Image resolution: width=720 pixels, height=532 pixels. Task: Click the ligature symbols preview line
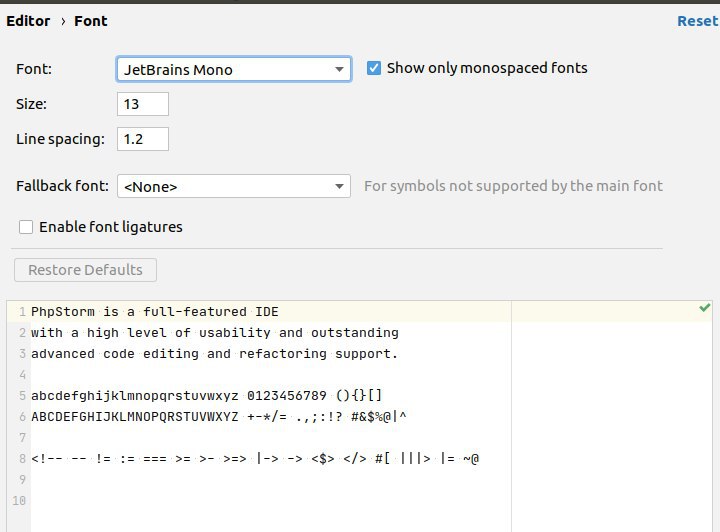point(255,459)
